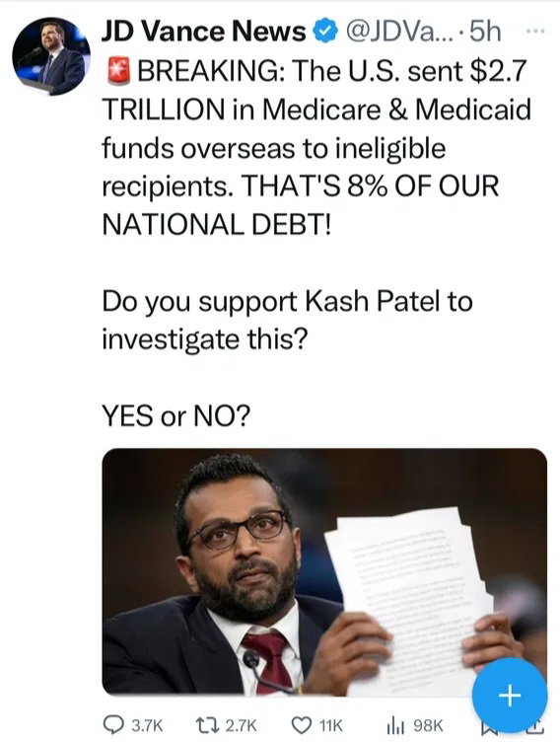Like the post with the heart icon
This screenshot has width=560, height=742.
[302, 725]
